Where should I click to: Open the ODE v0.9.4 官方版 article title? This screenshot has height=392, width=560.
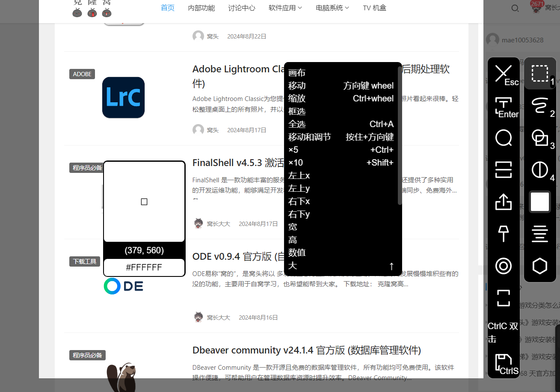point(238,256)
